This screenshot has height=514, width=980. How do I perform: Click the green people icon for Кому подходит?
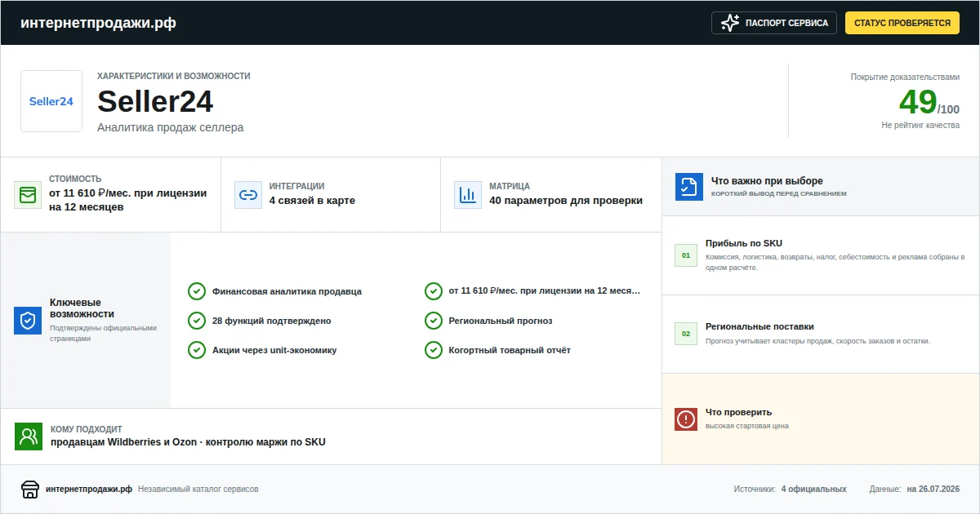click(29, 436)
